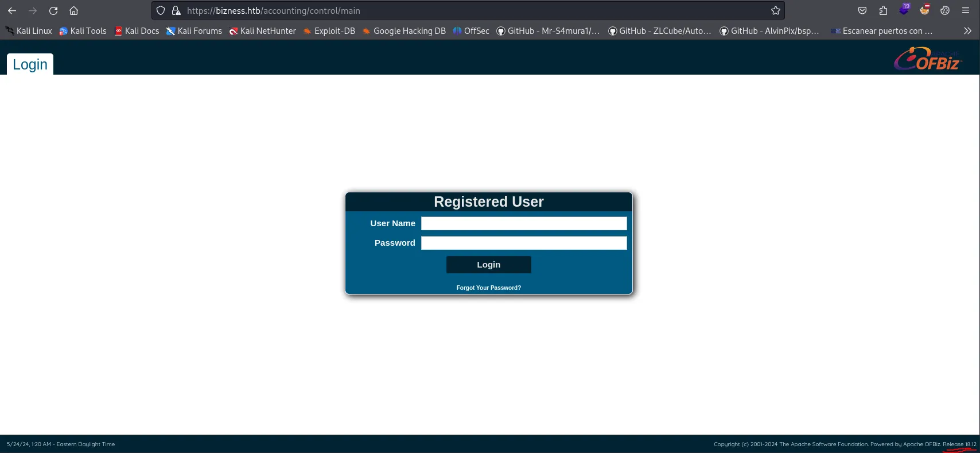Open the Kali Tools bookmark
Screen dimensions: 980x453
pos(83,31)
